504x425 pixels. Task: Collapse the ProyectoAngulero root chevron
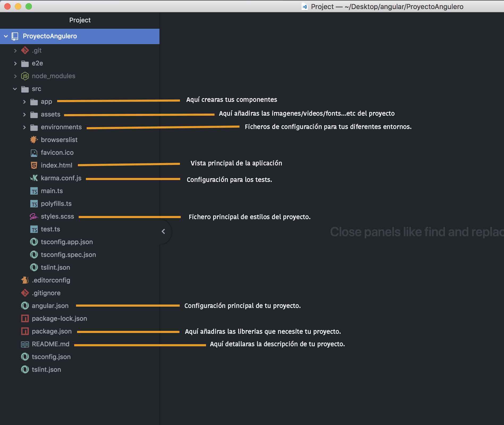[6, 36]
